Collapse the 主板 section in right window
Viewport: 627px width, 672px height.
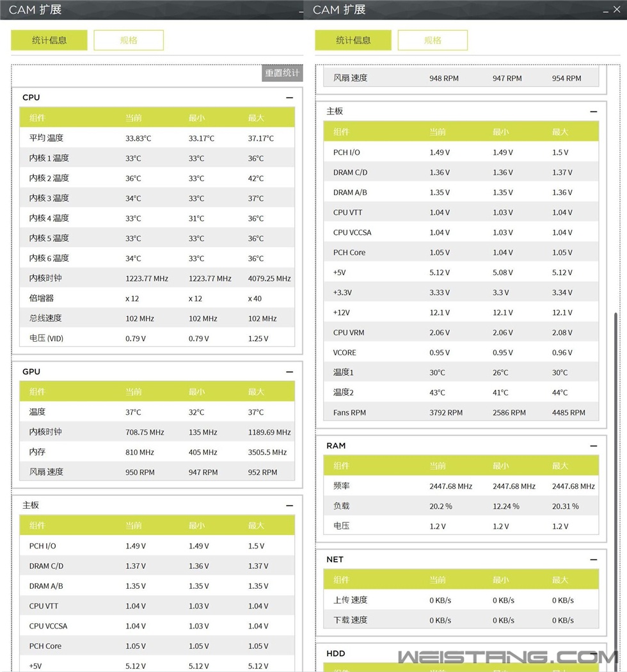593,111
